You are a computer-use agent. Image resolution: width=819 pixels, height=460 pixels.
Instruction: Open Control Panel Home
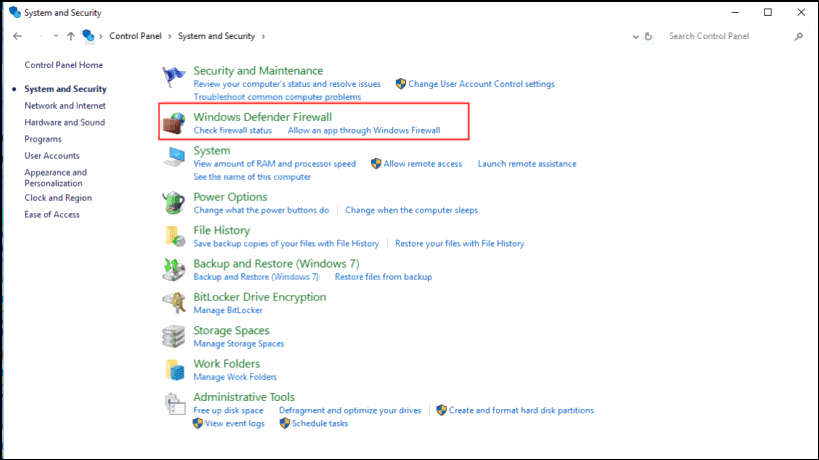click(x=64, y=65)
